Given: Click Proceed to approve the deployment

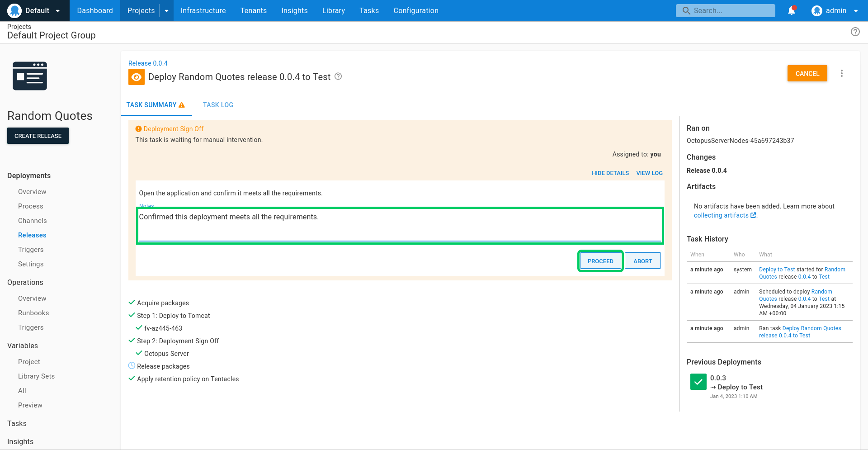Looking at the screenshot, I should tap(600, 261).
